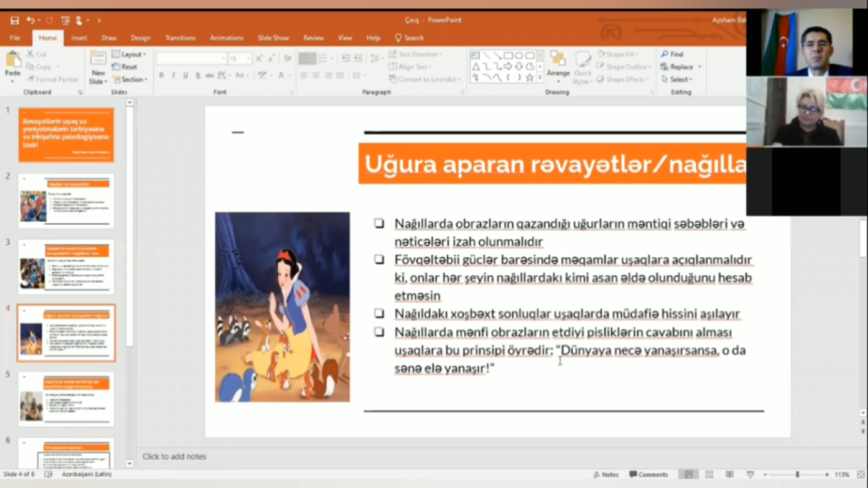Image resolution: width=868 pixels, height=488 pixels.
Task: Click the Start From Beginning presentation icon
Action: click(65, 20)
